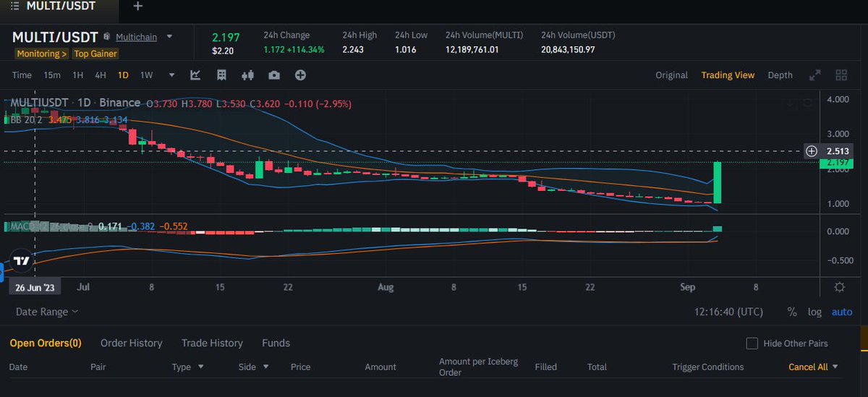Open the technical indicators chart icon
Screen dimensions: 868x397
pos(195,75)
